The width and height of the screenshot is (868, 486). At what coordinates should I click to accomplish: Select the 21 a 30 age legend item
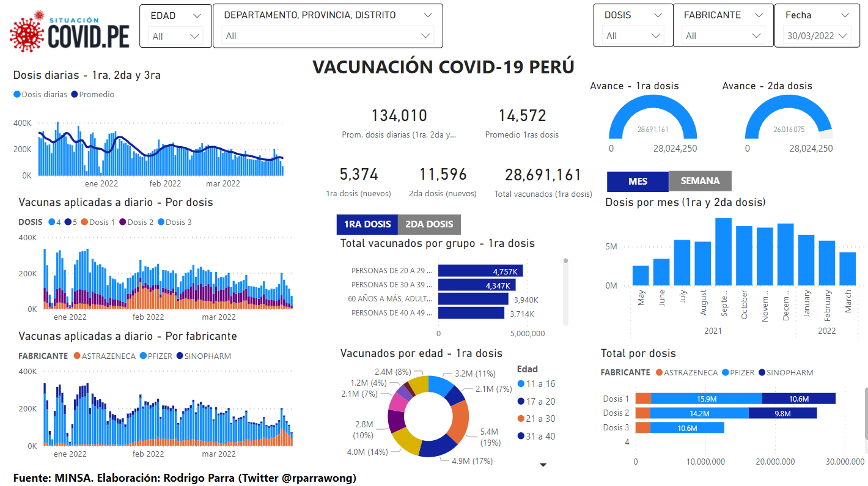point(536,419)
